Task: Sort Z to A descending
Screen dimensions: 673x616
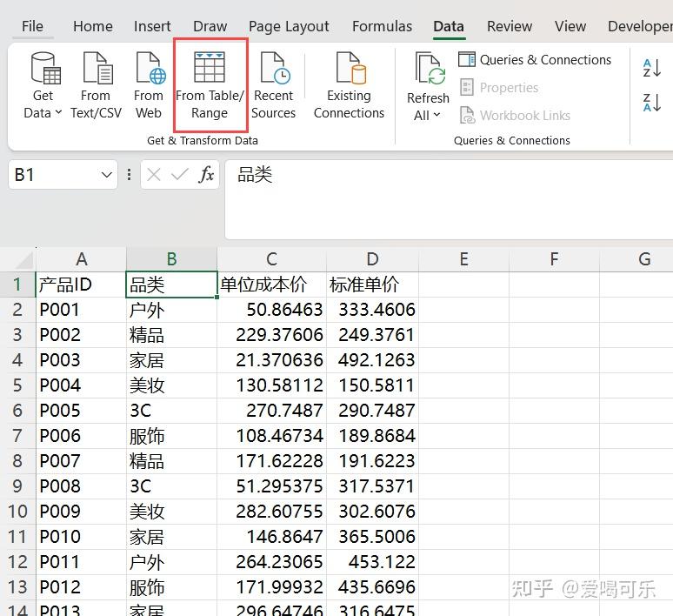Action: coord(651,103)
